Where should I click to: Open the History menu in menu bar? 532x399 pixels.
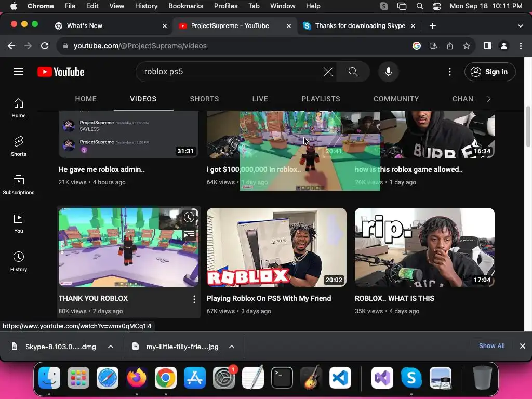click(x=146, y=6)
